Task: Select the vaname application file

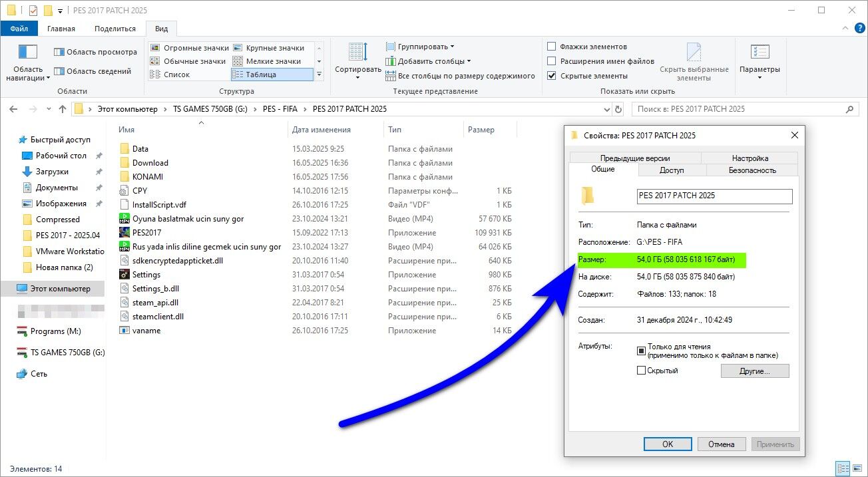Action: coord(146,331)
